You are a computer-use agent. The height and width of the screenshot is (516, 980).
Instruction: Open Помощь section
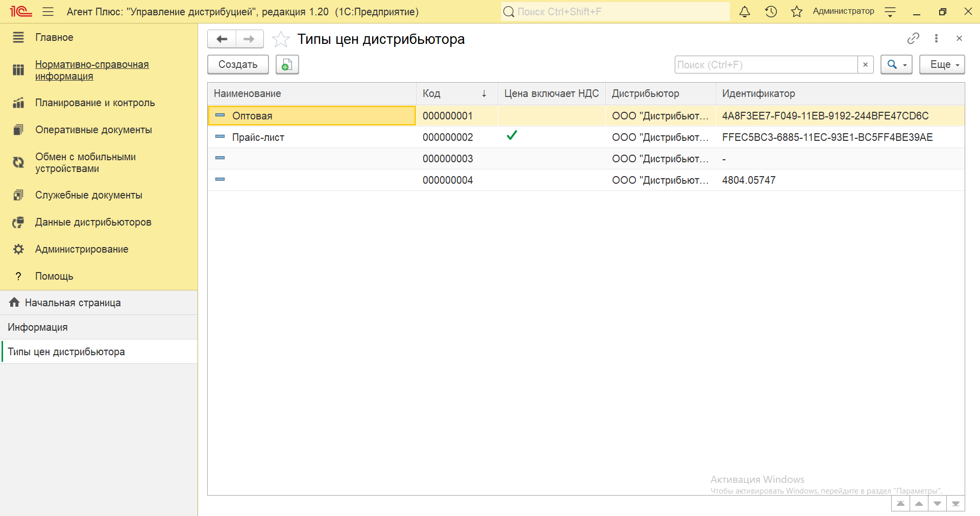tap(54, 276)
